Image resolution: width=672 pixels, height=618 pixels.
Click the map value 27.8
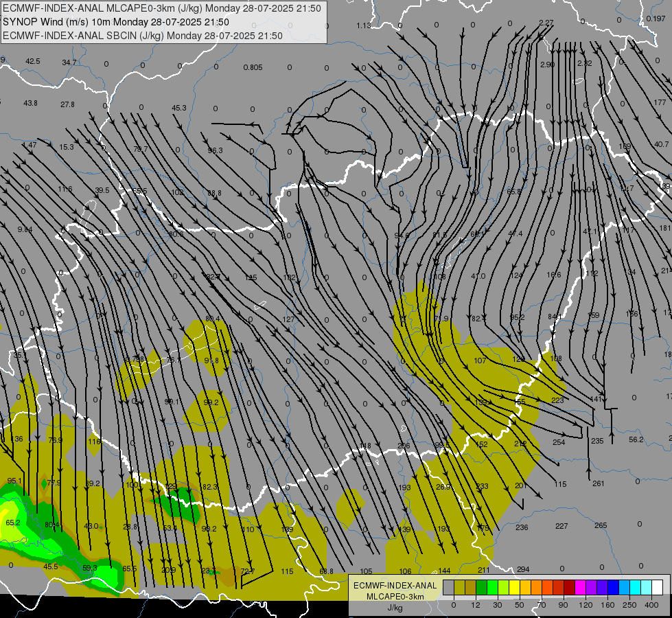pos(67,104)
